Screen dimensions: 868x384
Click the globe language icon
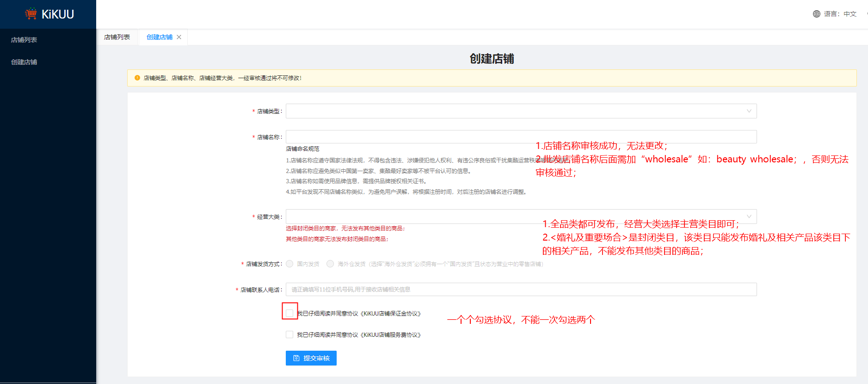click(816, 14)
